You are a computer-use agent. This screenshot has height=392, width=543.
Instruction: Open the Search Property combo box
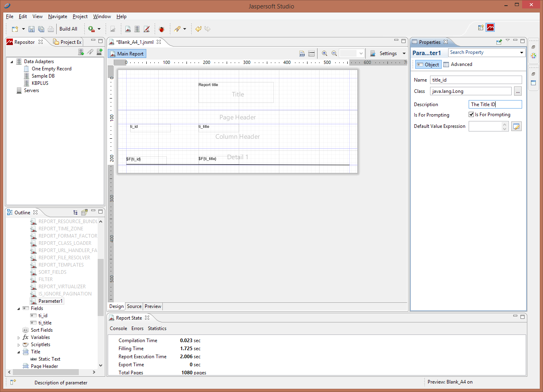click(x=487, y=53)
